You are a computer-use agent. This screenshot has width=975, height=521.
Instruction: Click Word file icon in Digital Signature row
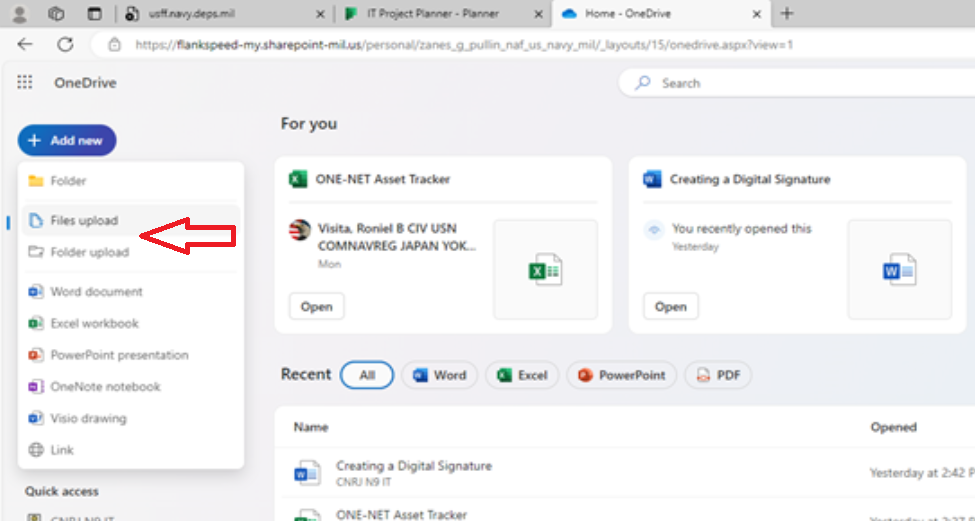click(x=307, y=473)
